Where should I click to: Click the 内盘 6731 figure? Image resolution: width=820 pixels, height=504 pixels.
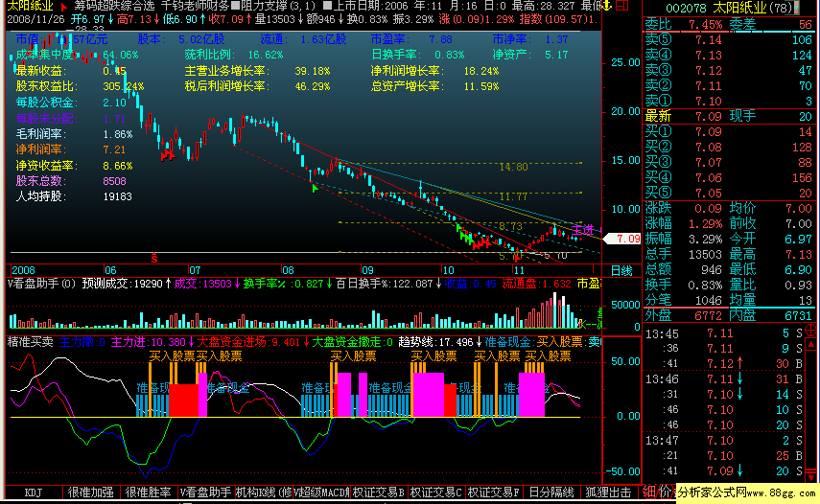[798, 315]
